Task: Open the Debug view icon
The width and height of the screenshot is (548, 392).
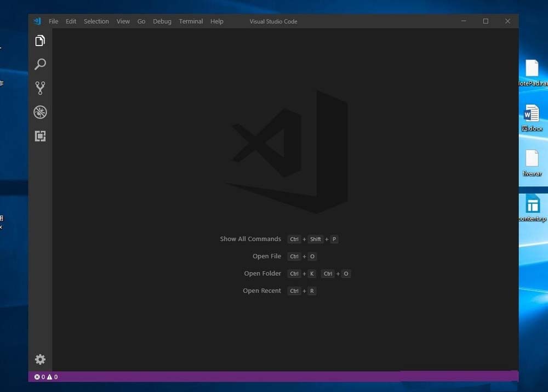Action: coord(40,112)
